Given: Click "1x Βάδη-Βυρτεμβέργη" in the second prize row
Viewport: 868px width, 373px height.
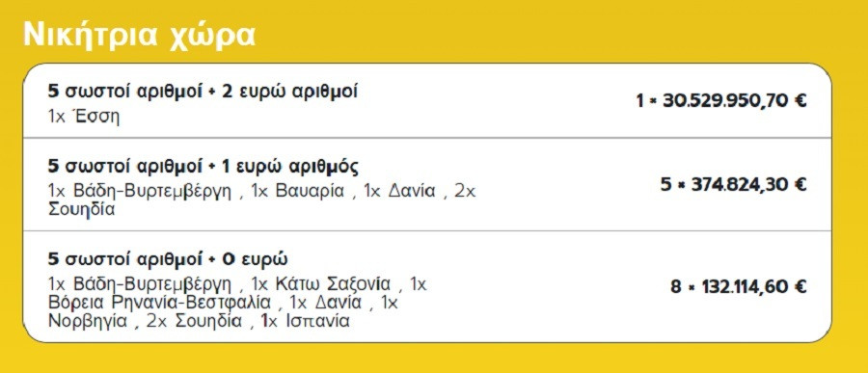Looking at the screenshot, I should [x=140, y=192].
